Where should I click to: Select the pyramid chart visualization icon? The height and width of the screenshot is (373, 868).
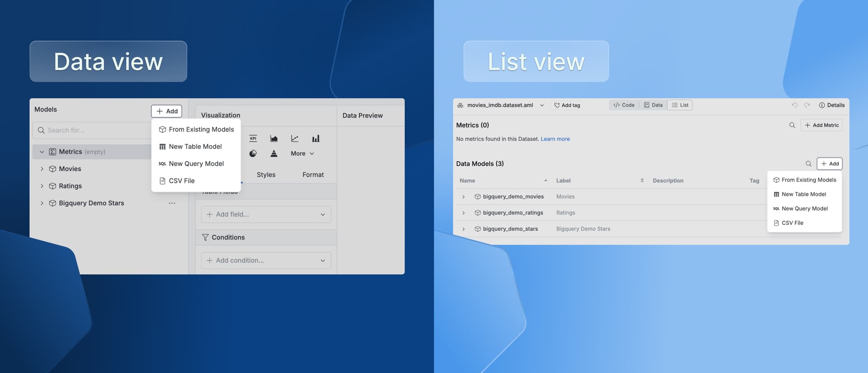tap(274, 154)
